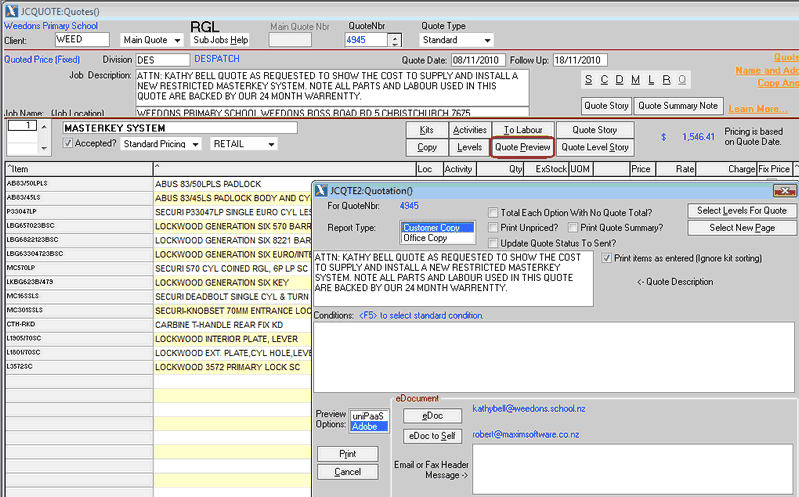The height and width of the screenshot is (497, 799).
Task: Click the Quote Story button beside Summary Note
Action: click(x=606, y=106)
